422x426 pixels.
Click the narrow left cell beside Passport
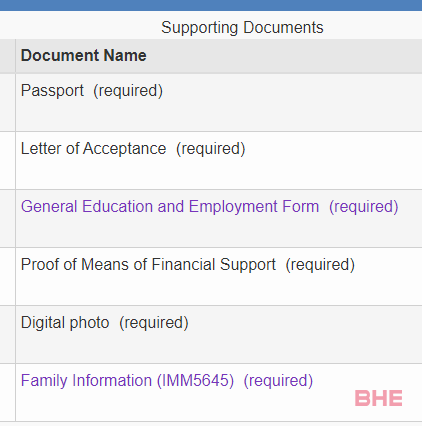[x=7, y=102]
